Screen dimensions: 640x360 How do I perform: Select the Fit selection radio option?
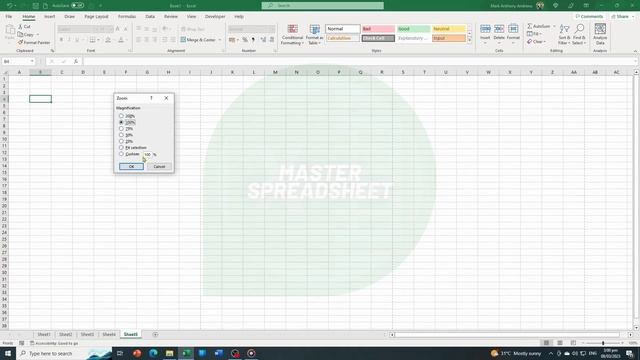tap(121, 147)
